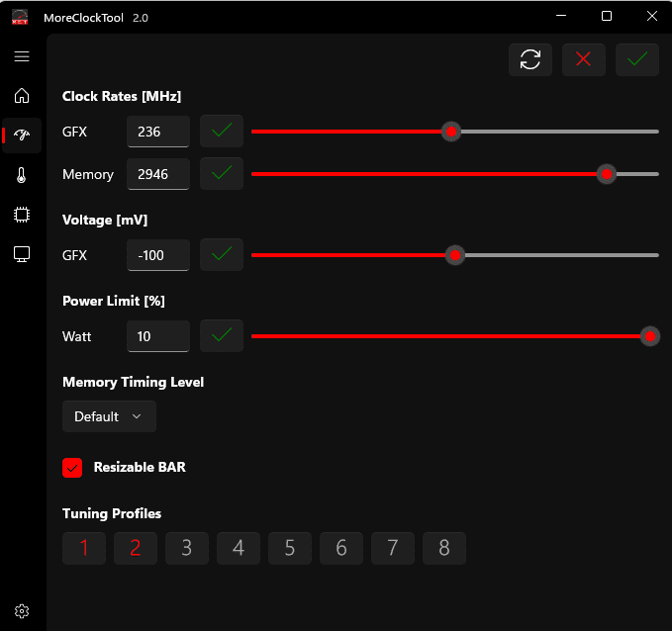Click the Power Limit [%] heading

(114, 301)
